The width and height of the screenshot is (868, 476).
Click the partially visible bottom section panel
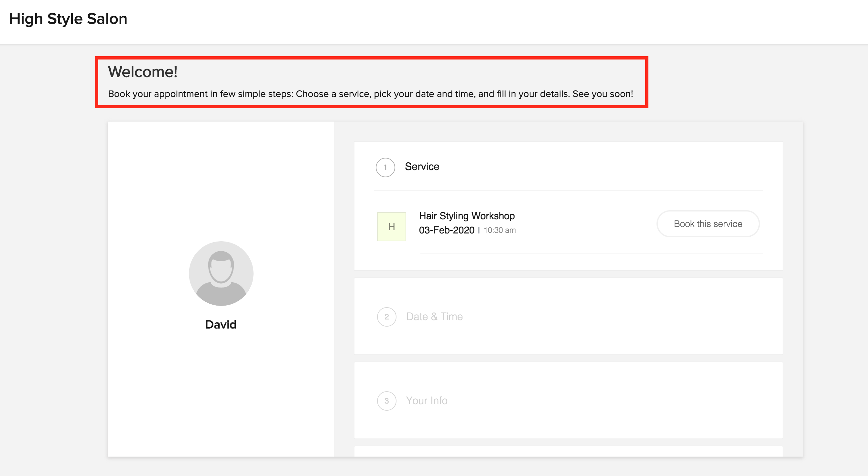pos(568,451)
